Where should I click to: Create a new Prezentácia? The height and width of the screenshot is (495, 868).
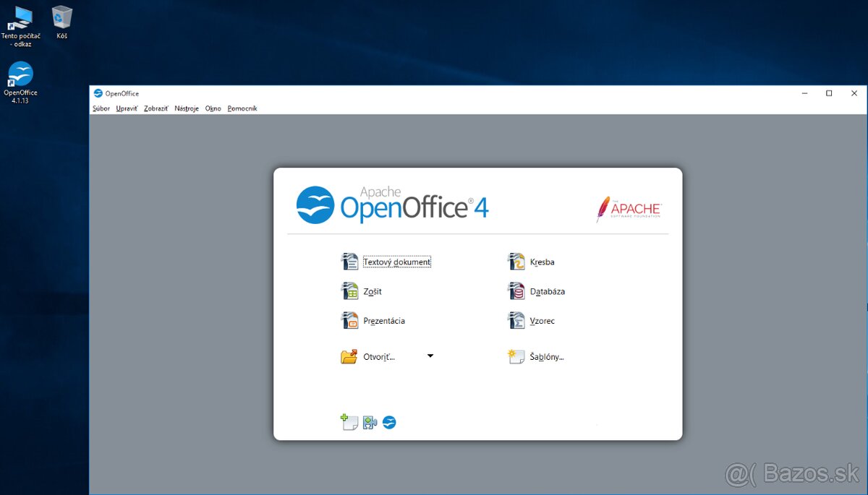373,320
